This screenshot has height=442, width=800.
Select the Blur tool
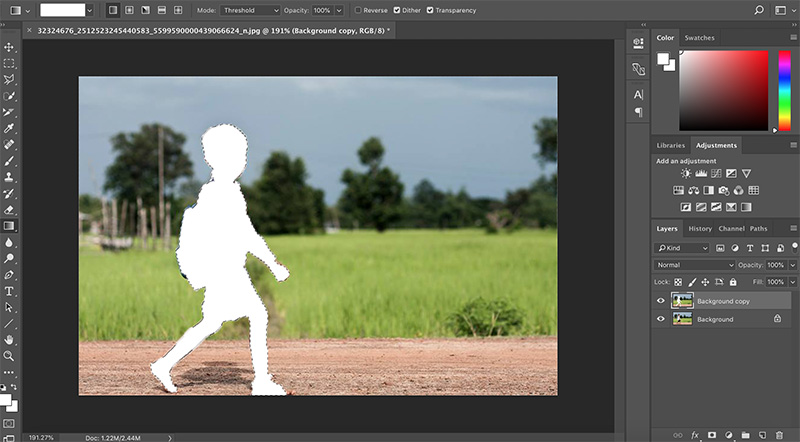coord(9,242)
